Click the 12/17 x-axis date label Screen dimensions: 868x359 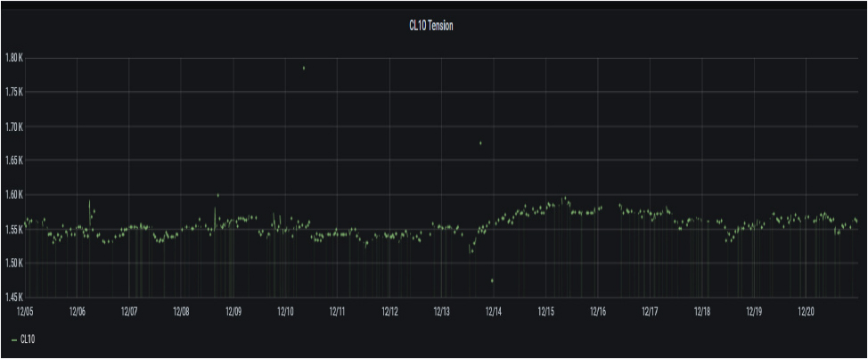[650, 312]
